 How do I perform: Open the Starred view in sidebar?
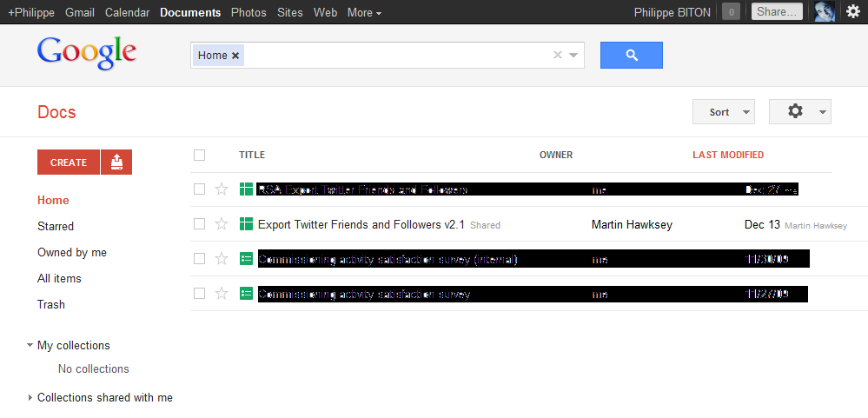pos(56,227)
